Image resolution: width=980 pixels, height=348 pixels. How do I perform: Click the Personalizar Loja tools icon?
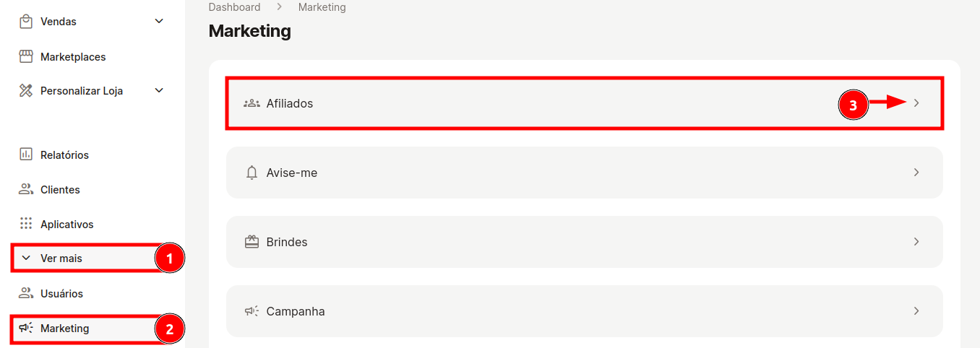(x=26, y=91)
